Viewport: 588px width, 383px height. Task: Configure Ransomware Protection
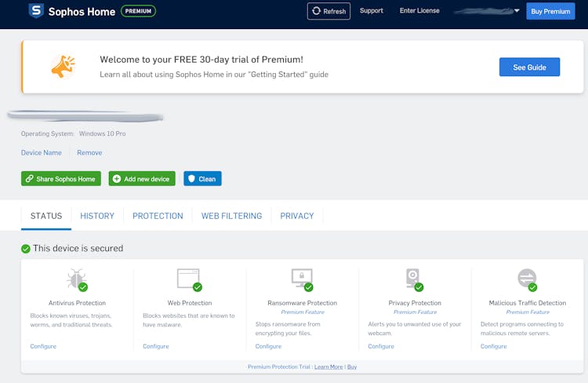(x=268, y=346)
